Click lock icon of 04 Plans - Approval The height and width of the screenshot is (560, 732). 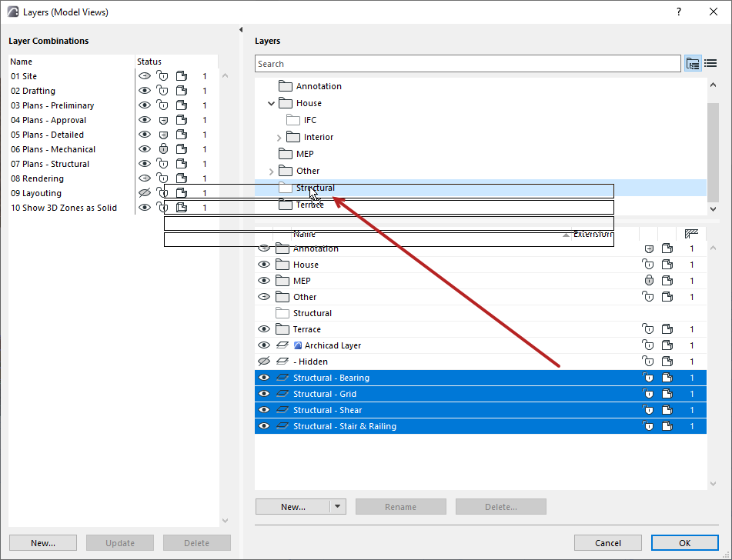click(163, 120)
